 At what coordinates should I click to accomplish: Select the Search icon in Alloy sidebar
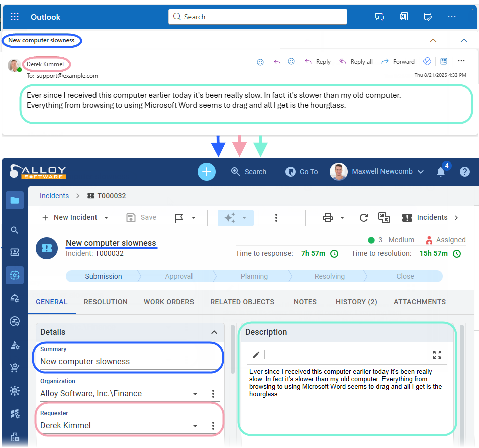pyautogui.click(x=14, y=230)
